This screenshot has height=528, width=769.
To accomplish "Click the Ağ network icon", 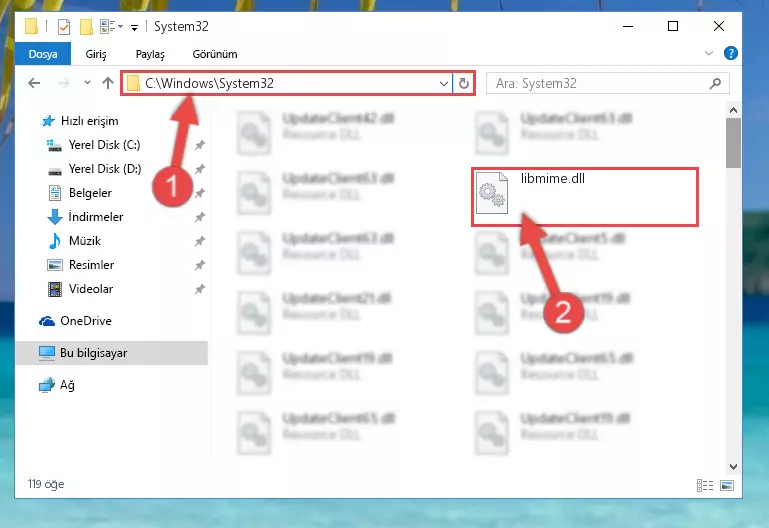I will [x=47, y=385].
